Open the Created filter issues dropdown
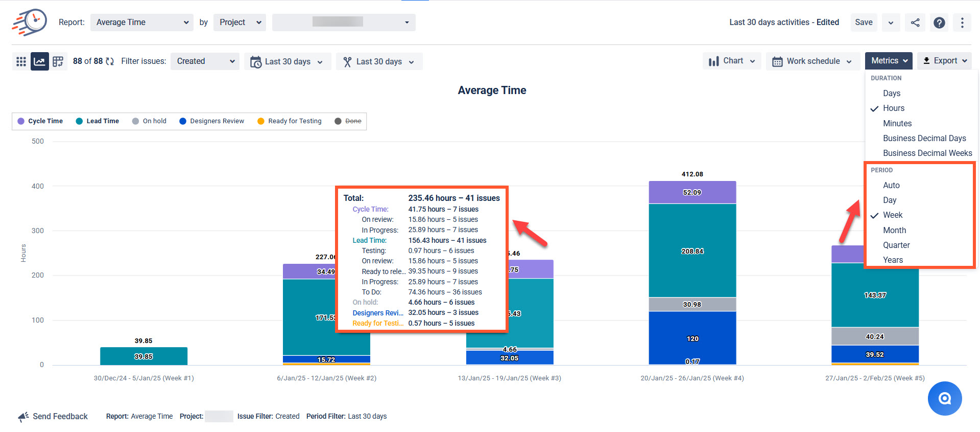This screenshot has width=980, height=432. point(205,61)
